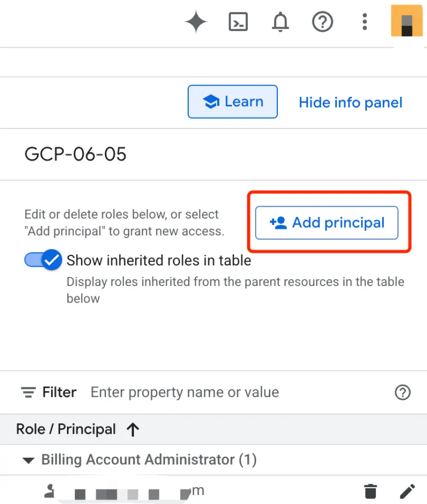
Task: Hide the info panel
Action: (351, 102)
